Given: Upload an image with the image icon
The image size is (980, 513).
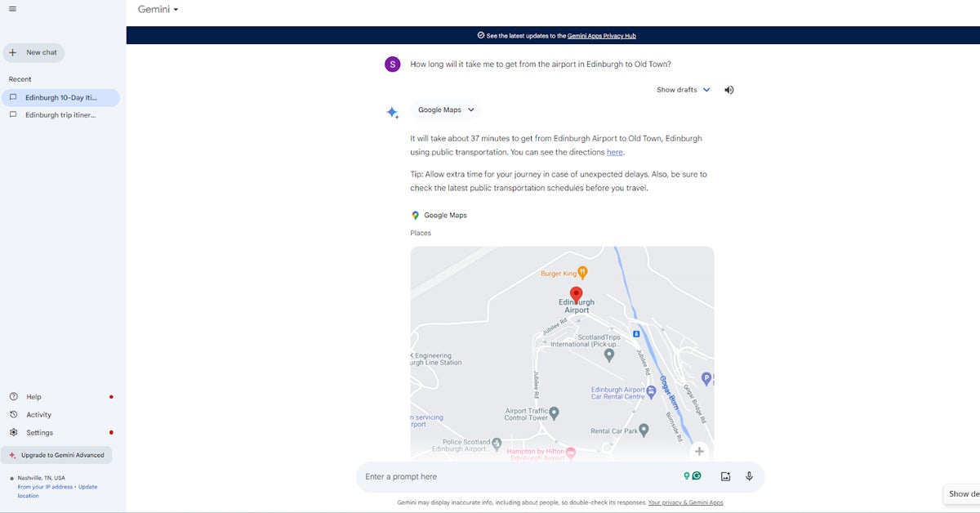Looking at the screenshot, I should pos(725,477).
